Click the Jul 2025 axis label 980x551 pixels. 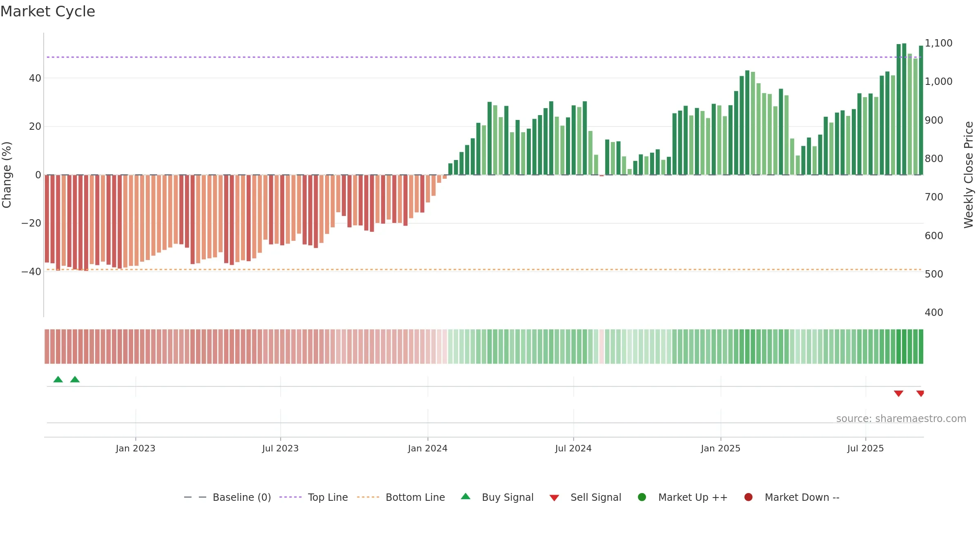(x=866, y=449)
